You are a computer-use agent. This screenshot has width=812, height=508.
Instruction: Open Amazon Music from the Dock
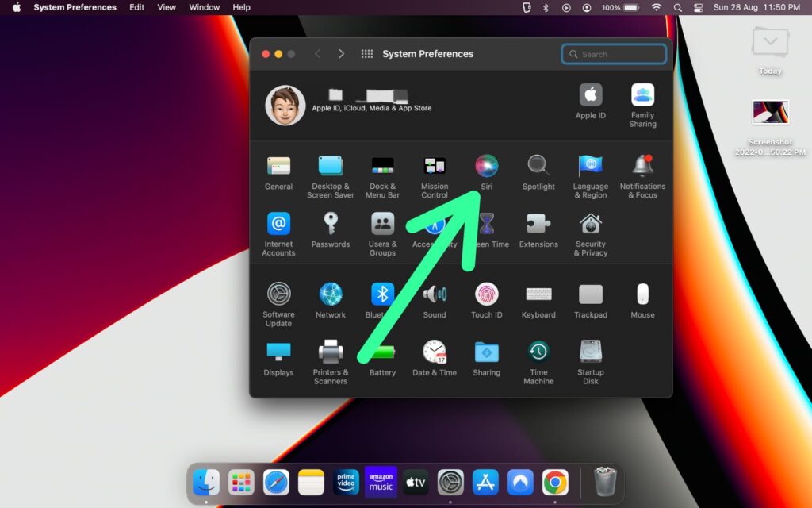(381, 483)
